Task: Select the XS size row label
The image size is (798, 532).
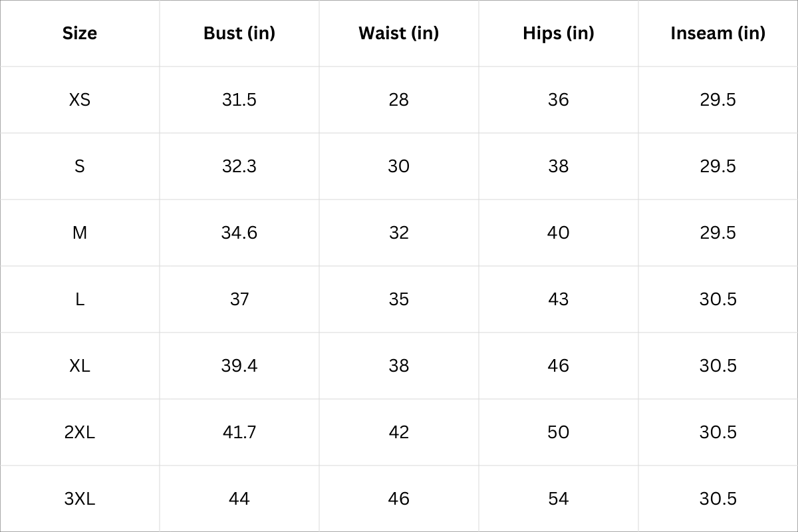Action: coord(80,100)
